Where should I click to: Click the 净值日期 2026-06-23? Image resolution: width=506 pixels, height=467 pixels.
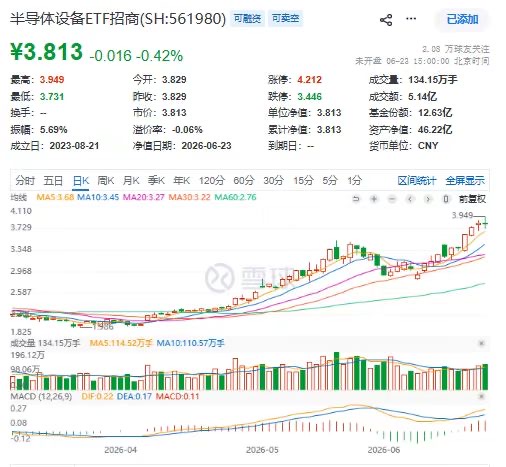(x=206, y=146)
